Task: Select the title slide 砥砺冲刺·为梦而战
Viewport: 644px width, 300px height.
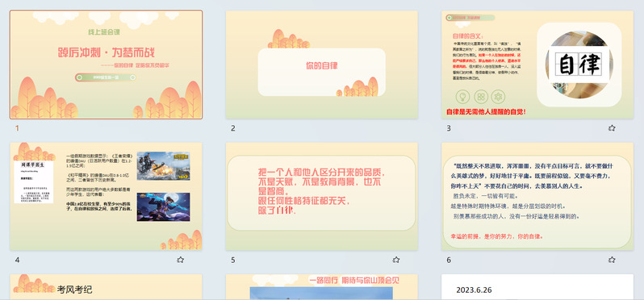Action: coord(106,65)
